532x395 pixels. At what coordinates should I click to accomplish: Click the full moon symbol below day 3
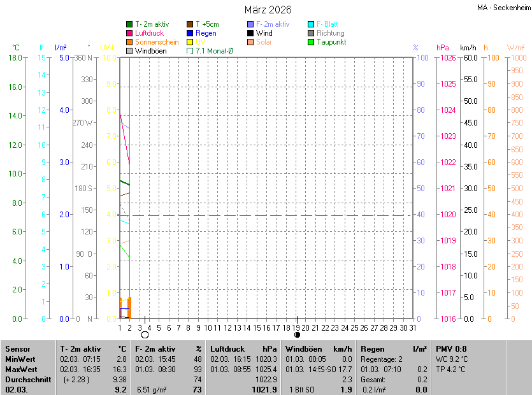145,334
